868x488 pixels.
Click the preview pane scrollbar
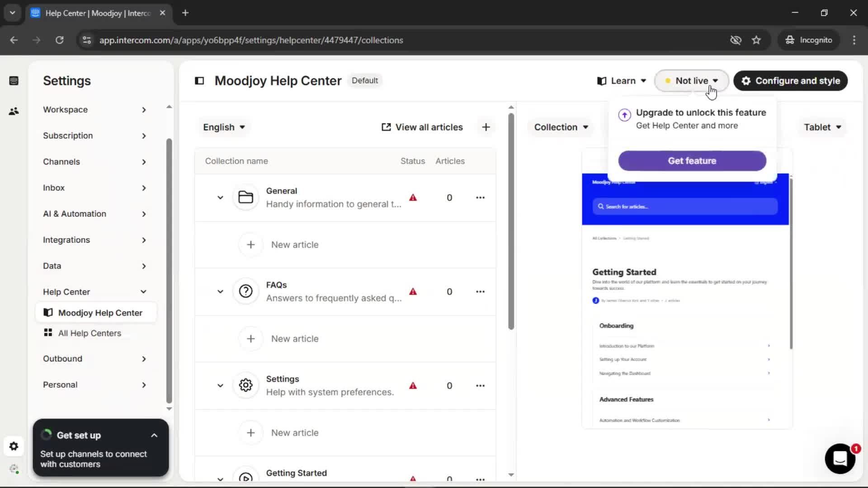[x=791, y=263]
